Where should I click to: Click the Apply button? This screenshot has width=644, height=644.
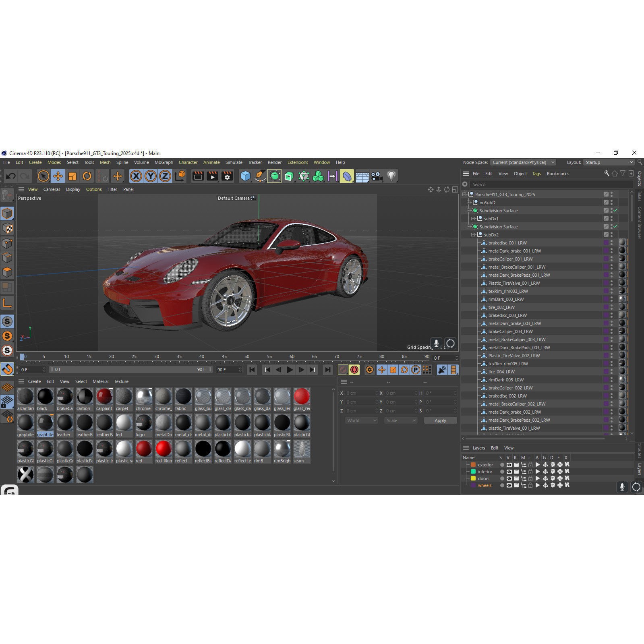pos(440,420)
